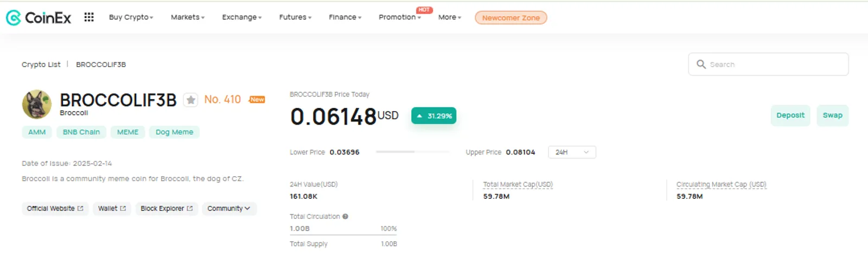The image size is (868, 265).
Task: Expand the Buy Crypto menu
Action: 131,17
